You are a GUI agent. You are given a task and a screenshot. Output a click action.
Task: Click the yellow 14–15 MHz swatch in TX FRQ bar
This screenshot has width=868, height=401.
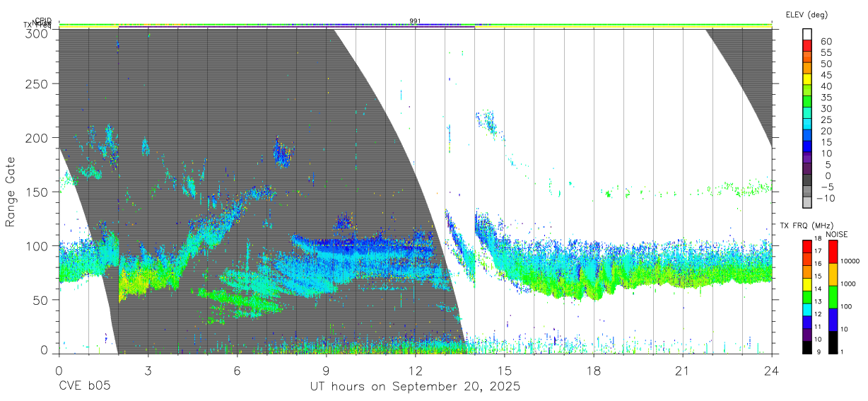(807, 284)
